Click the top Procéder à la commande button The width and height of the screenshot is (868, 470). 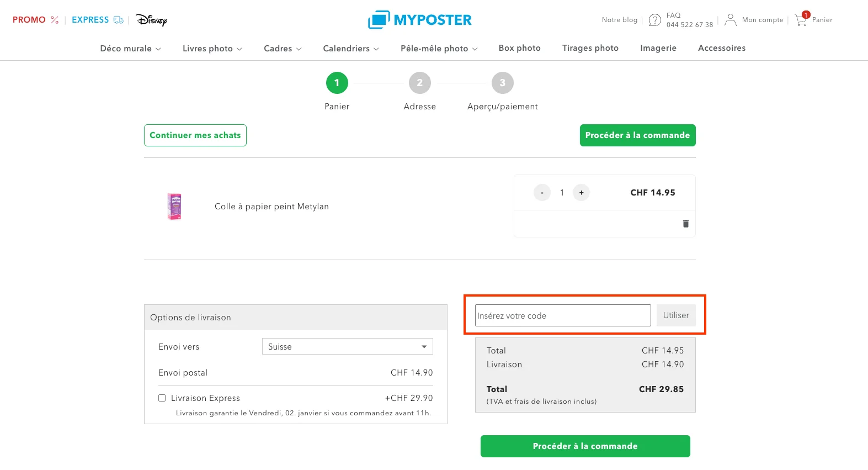(638, 135)
